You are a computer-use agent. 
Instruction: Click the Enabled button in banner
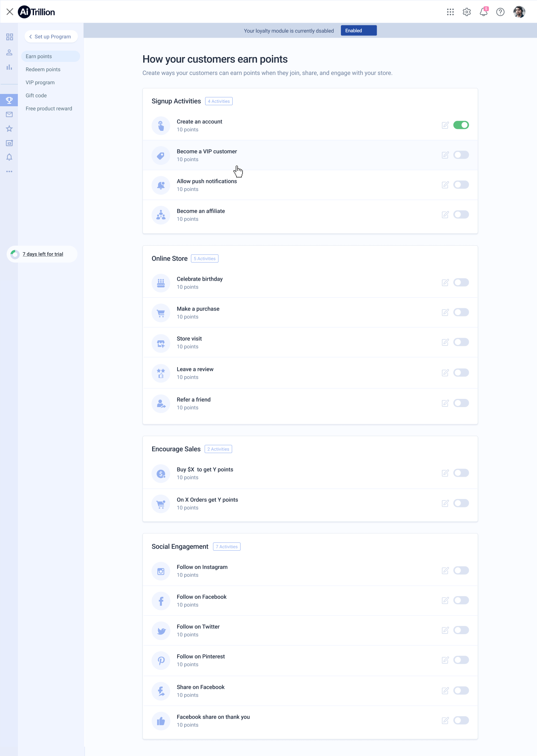(358, 31)
